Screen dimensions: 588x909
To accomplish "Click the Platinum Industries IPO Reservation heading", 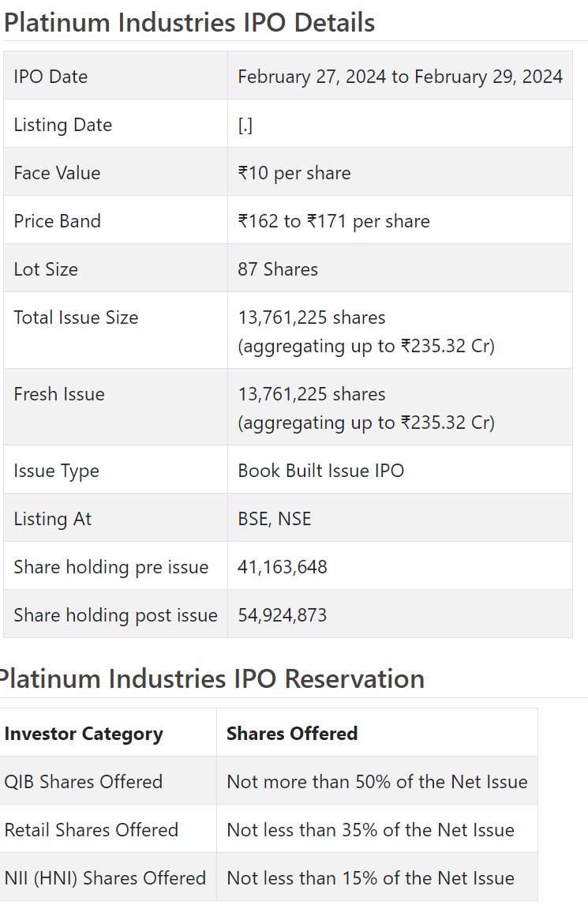I will [x=212, y=679].
